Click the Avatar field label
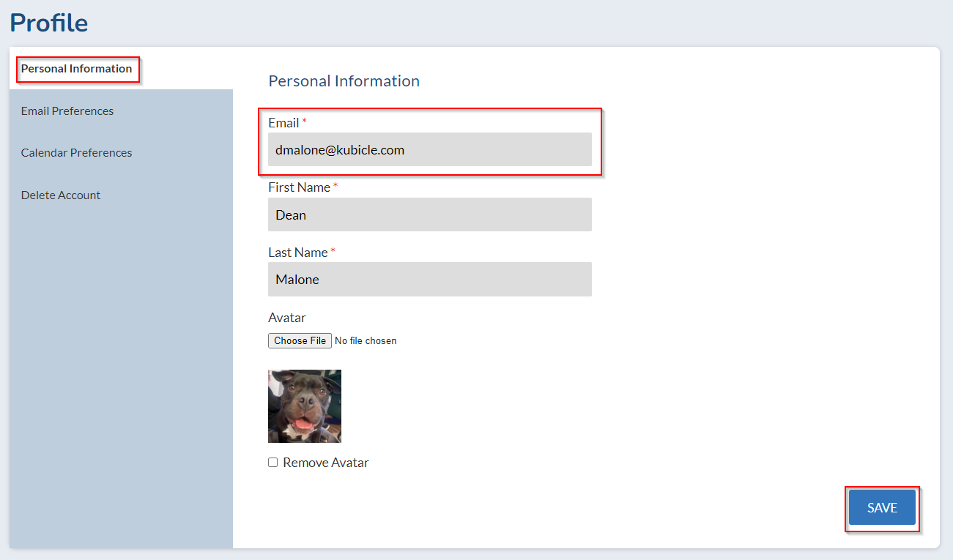This screenshot has width=953, height=560. 287,318
